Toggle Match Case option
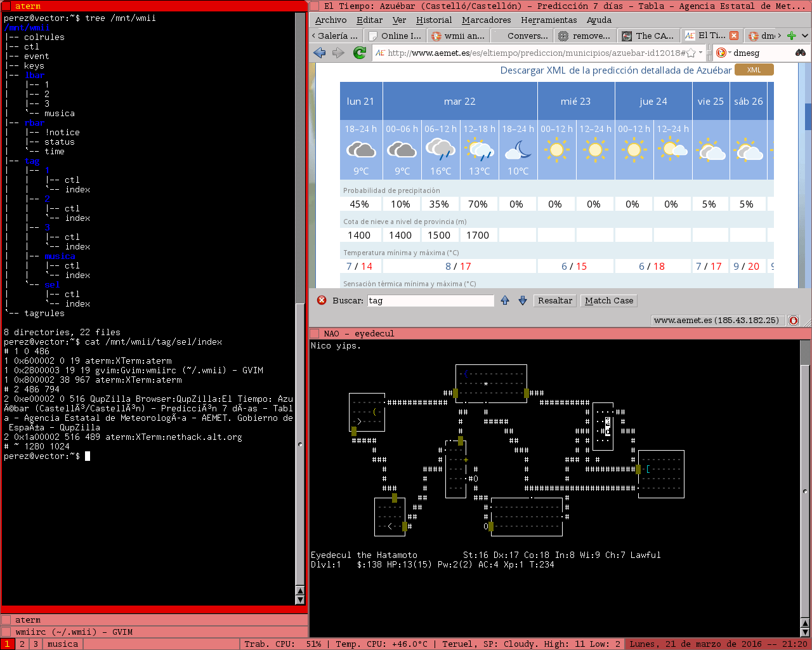This screenshot has height=650, width=812. [x=609, y=300]
